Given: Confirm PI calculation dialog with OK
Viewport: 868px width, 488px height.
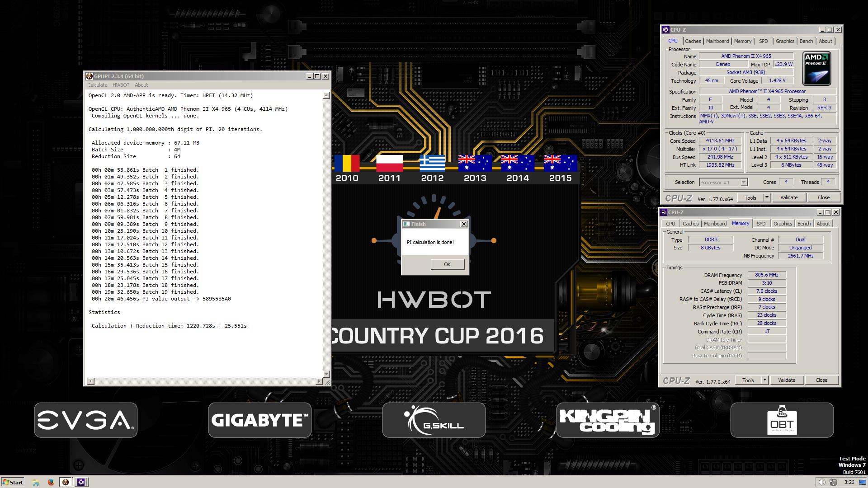Looking at the screenshot, I should pyautogui.click(x=447, y=264).
